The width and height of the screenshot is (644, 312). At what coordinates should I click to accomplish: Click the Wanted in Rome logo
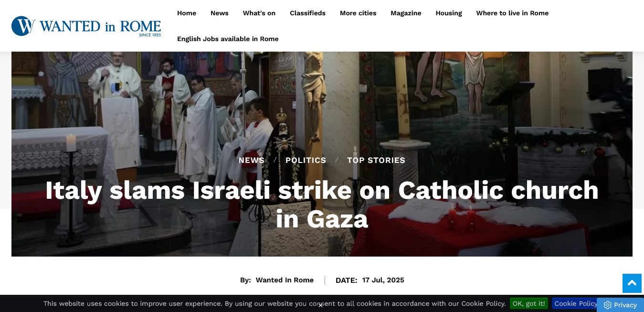pyautogui.click(x=86, y=26)
